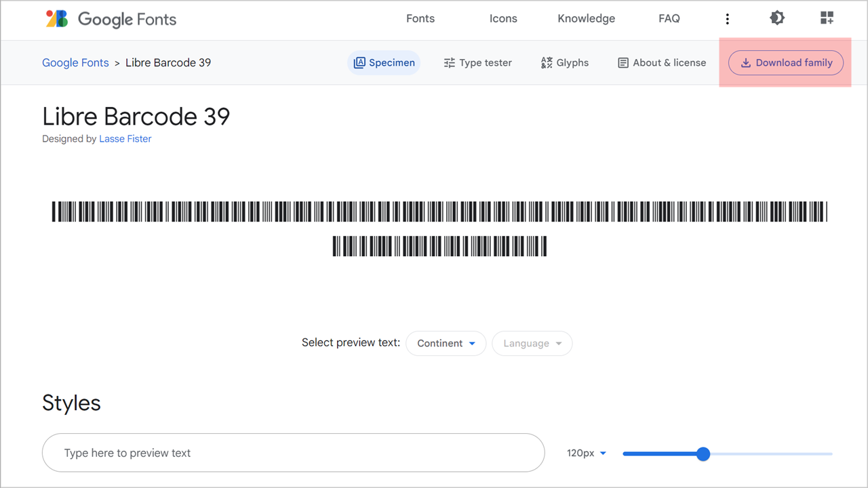Screen dimensions: 868x488
Task: Expand the Continent preview text dropdown
Action: pyautogui.click(x=446, y=344)
